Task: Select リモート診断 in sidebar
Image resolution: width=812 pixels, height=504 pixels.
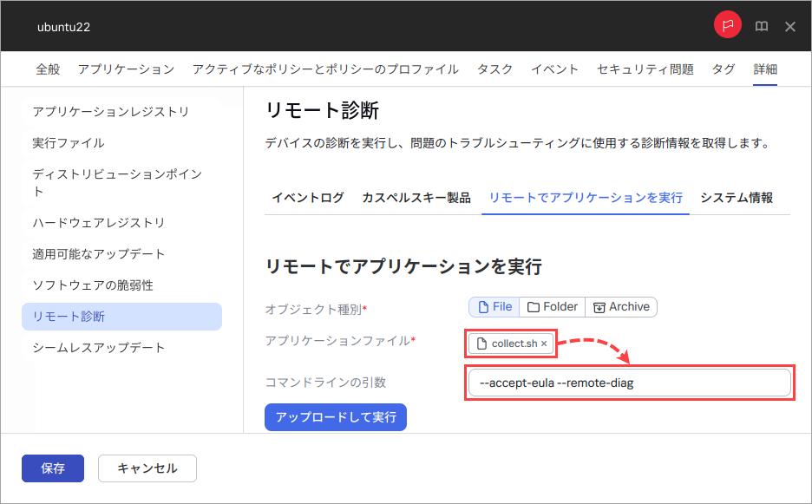Action: click(x=121, y=317)
